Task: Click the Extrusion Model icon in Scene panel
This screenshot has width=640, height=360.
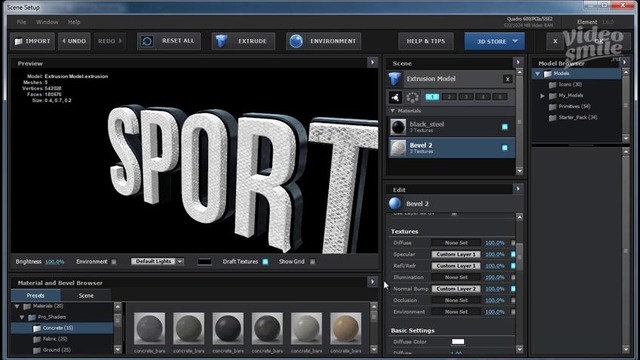Action: pos(395,79)
